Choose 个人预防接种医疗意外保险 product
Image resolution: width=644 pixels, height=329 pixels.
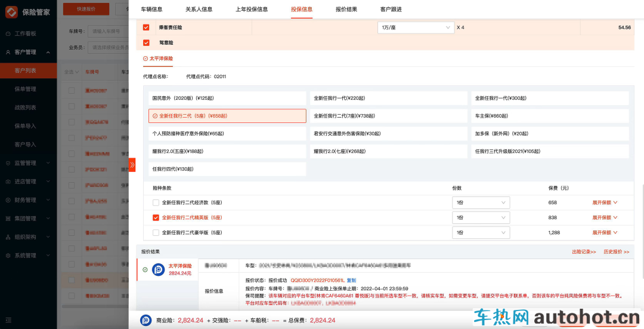point(227,134)
